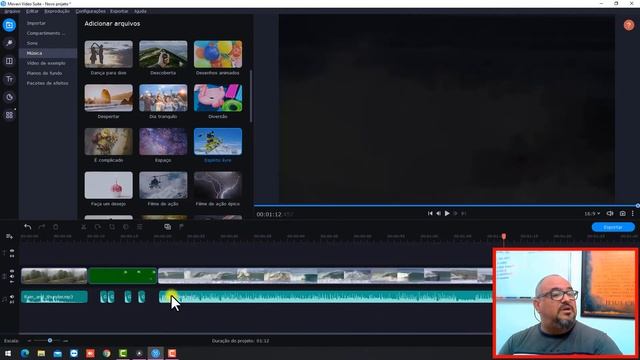Select Planos de fundo category
The width and height of the screenshot is (640, 360).
click(44, 73)
